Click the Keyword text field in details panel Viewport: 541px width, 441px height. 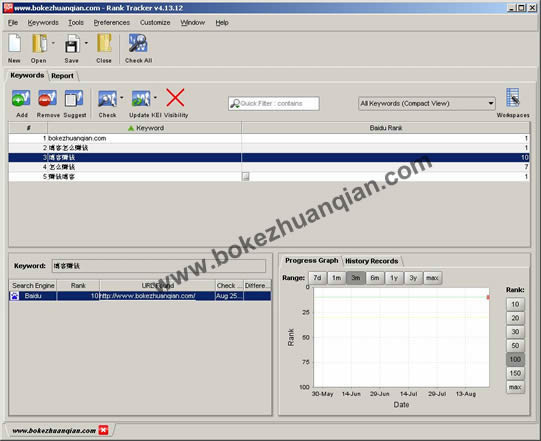tap(159, 266)
